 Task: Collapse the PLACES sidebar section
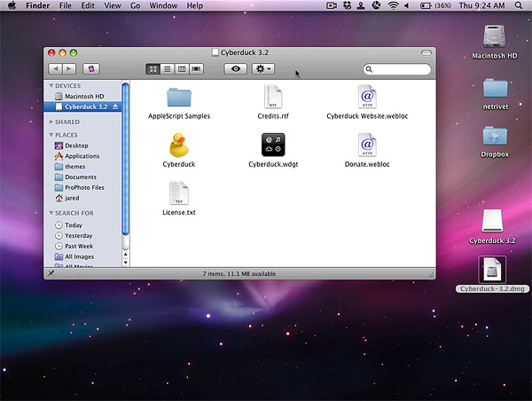point(51,135)
